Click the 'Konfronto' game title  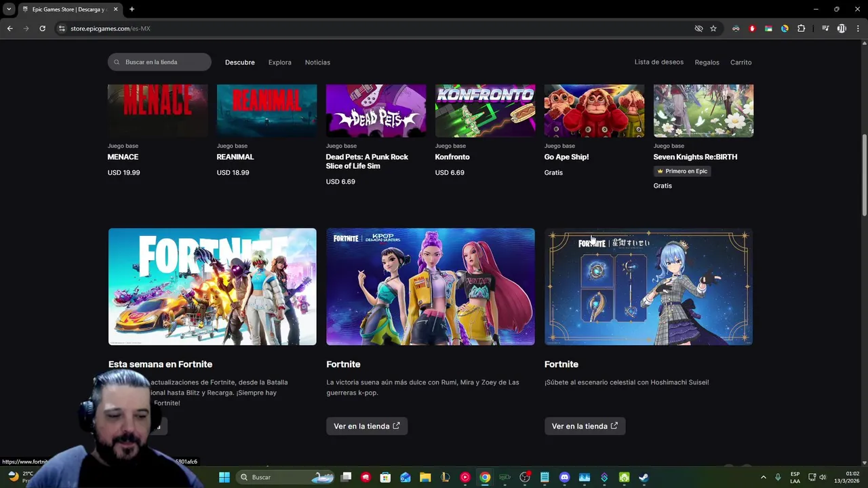pyautogui.click(x=452, y=157)
